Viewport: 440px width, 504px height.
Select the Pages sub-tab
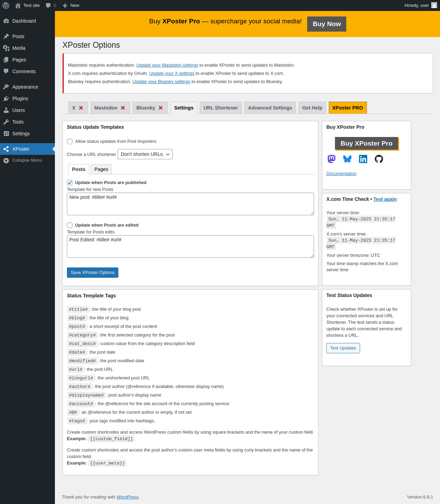101,169
